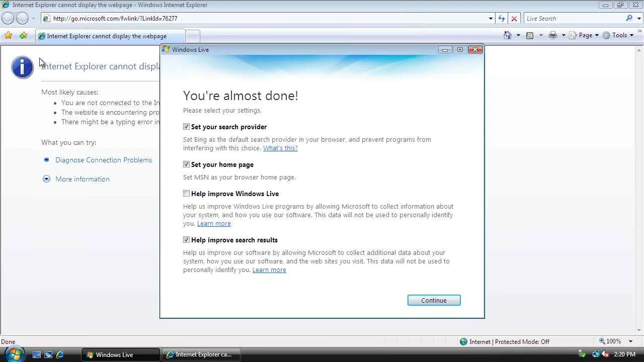
Task: Click the green-check security tray icon
Action: (582, 354)
